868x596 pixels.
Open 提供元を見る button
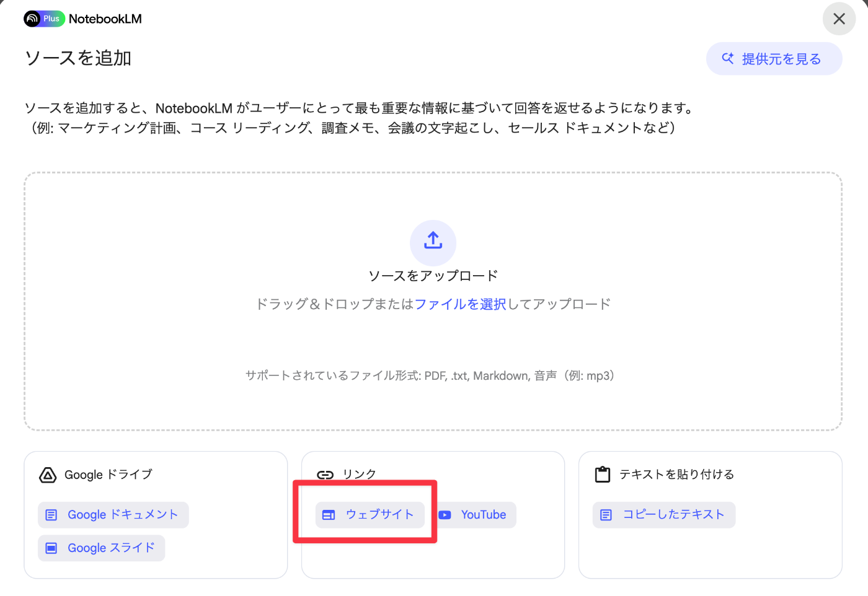pos(774,59)
